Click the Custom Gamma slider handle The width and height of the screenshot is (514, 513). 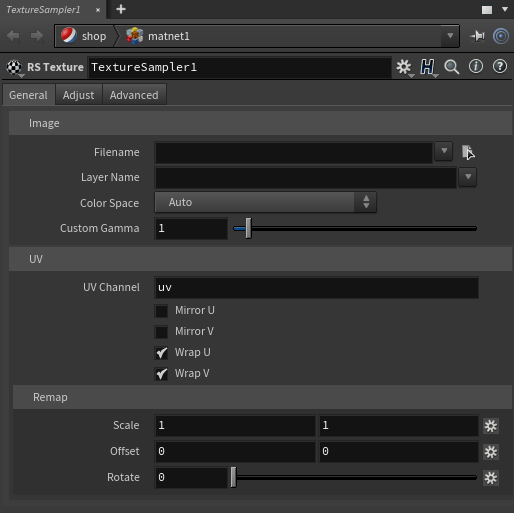[248, 228]
